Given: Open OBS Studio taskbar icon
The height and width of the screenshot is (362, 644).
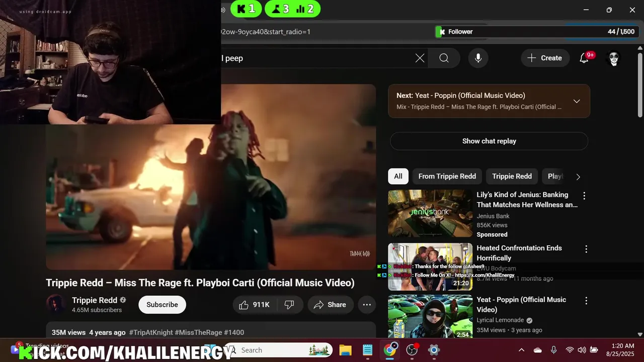Looking at the screenshot, I should [x=412, y=350].
